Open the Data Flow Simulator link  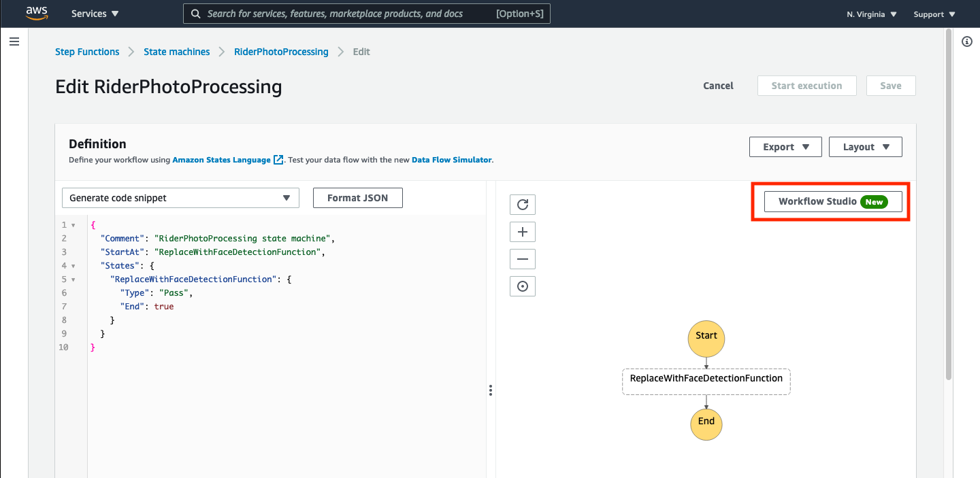pos(451,160)
